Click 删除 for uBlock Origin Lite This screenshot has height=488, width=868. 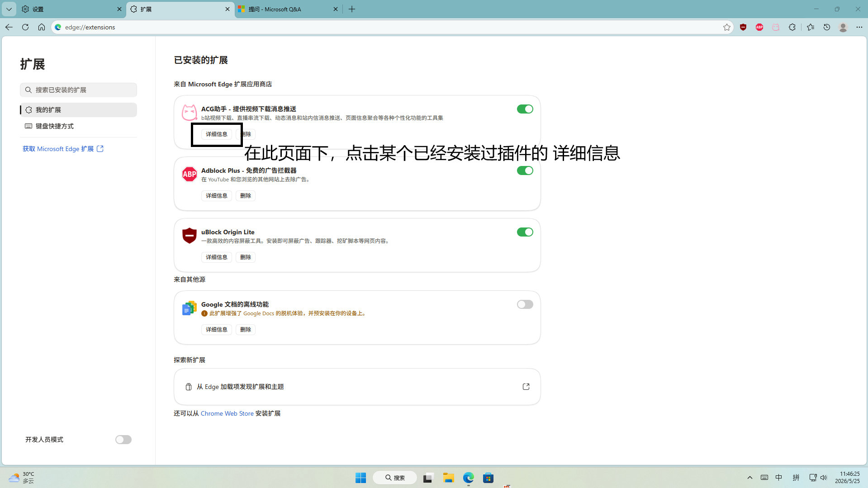[246, 257]
